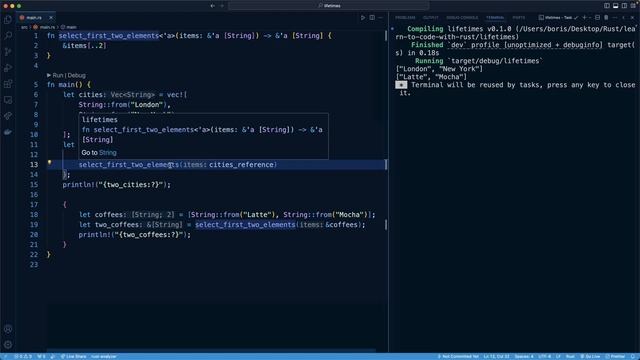This screenshot has height=360, width=640.
Task: Click println two_cities statement on line 15
Action: pyautogui.click(x=117, y=184)
